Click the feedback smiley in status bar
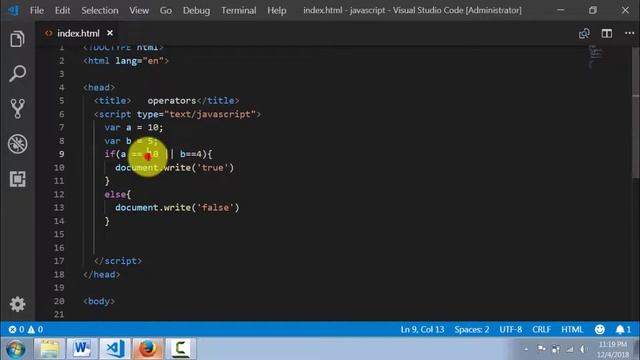The height and width of the screenshot is (360, 640). pos(600,329)
